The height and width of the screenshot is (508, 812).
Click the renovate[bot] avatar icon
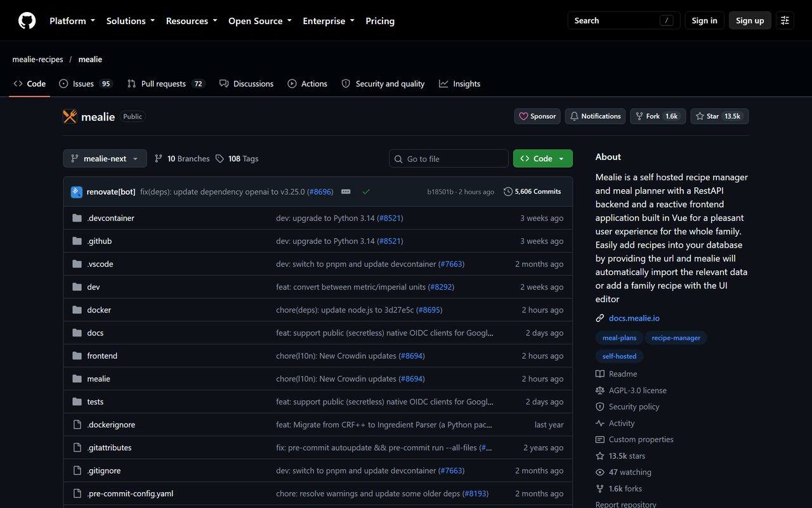(77, 192)
